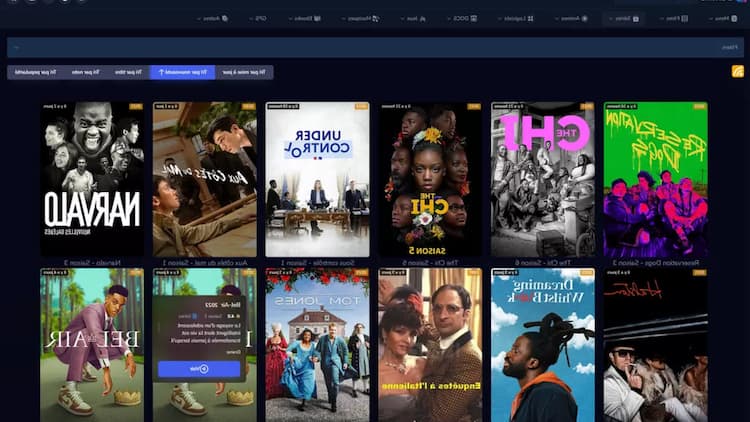Click the orange quality badge on Narvalo poster
Viewport: 750px width, 422px height.
click(136, 106)
